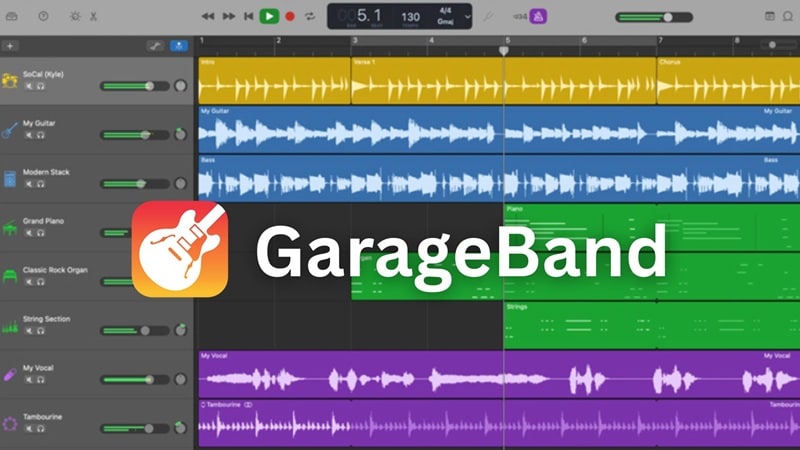Click My Guitar pan knob
The width and height of the screenshot is (800, 450).
pos(180,134)
